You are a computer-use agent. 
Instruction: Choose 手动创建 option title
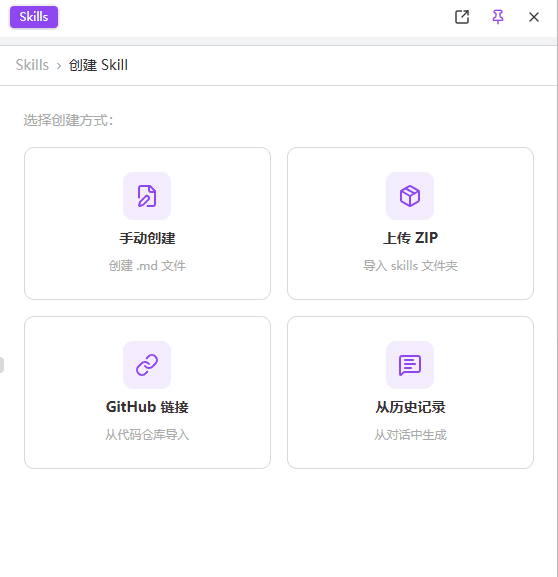[x=147, y=238]
